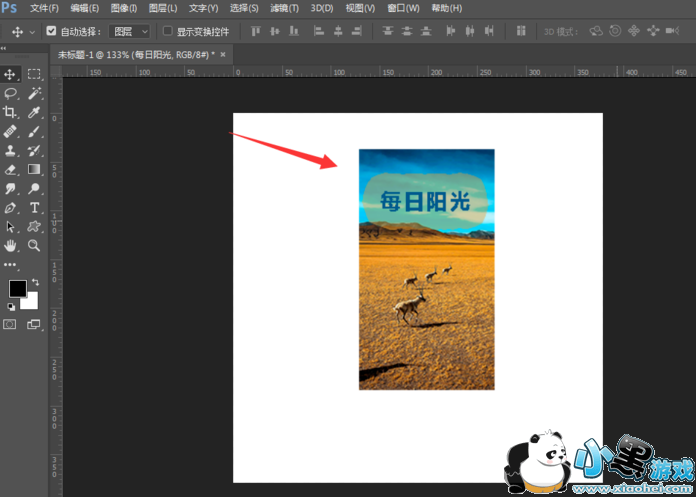
Task: Toggle Quick Mask mode icon
Action: point(11,324)
